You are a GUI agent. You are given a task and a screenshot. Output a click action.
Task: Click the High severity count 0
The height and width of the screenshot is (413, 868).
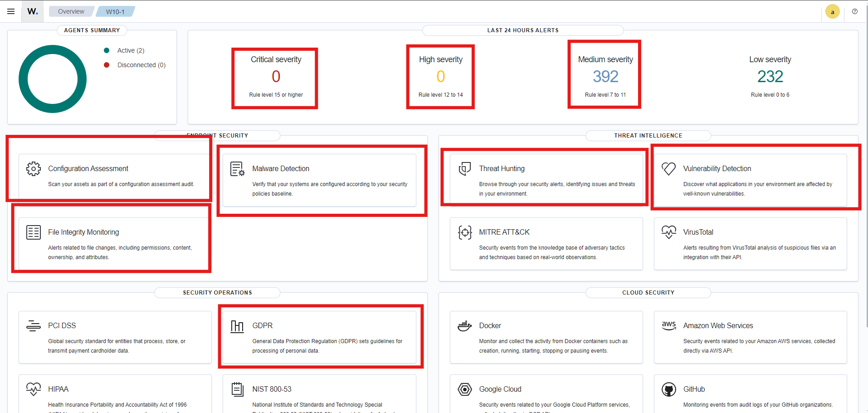[x=440, y=76]
